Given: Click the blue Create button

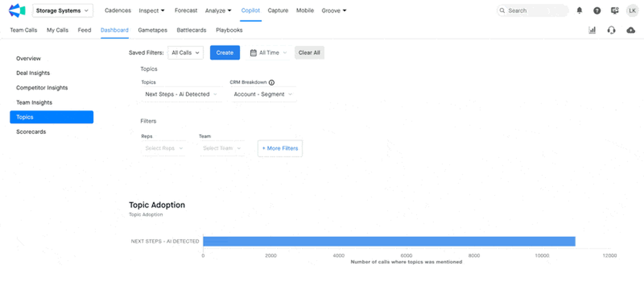Looking at the screenshot, I should point(225,53).
